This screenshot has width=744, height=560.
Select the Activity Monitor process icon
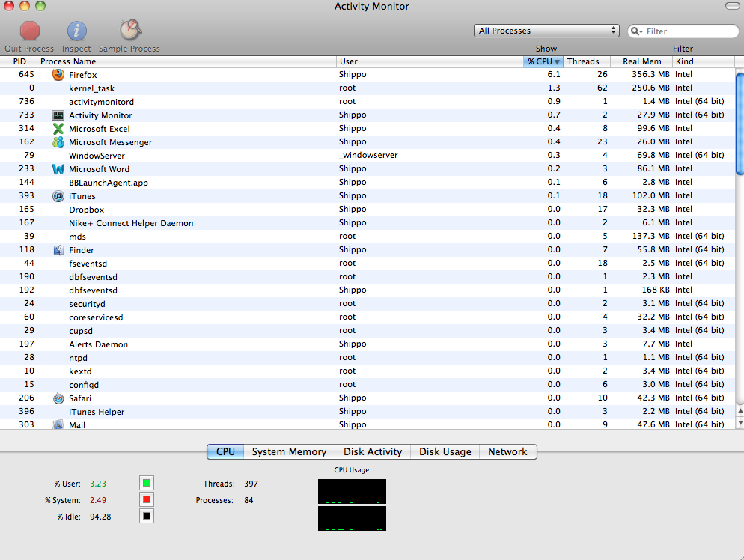pyautogui.click(x=58, y=115)
